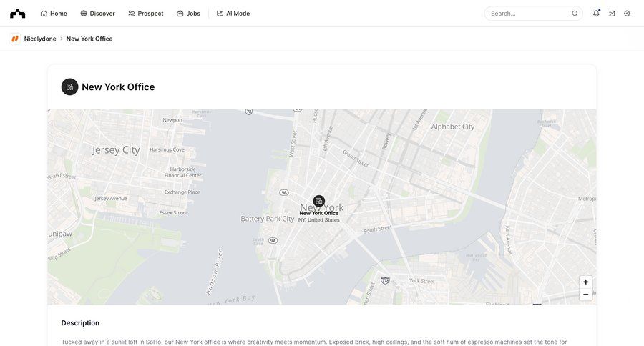Go to Nicelydone breadcrumb link
The image size is (644, 346).
tap(40, 39)
